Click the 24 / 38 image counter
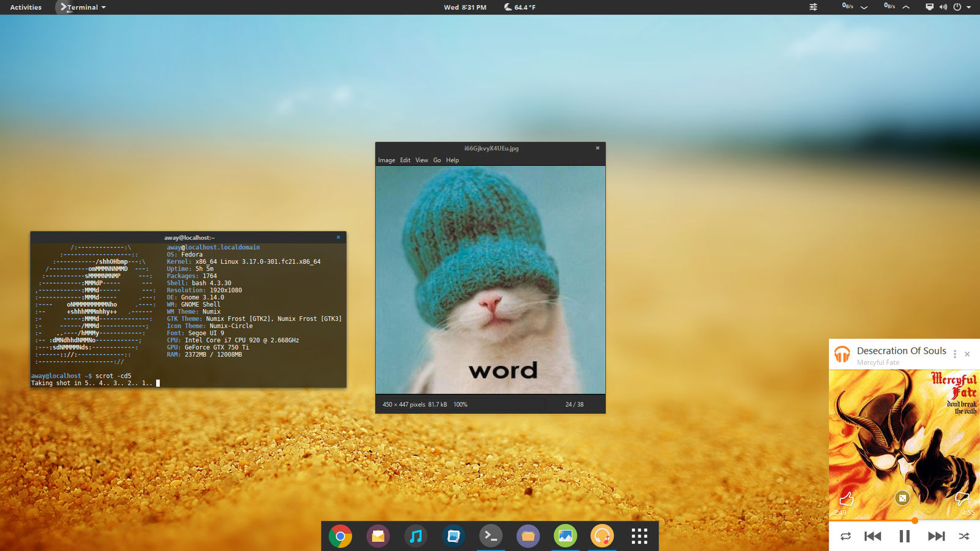Screen dimensions: 980x551 [575, 405]
